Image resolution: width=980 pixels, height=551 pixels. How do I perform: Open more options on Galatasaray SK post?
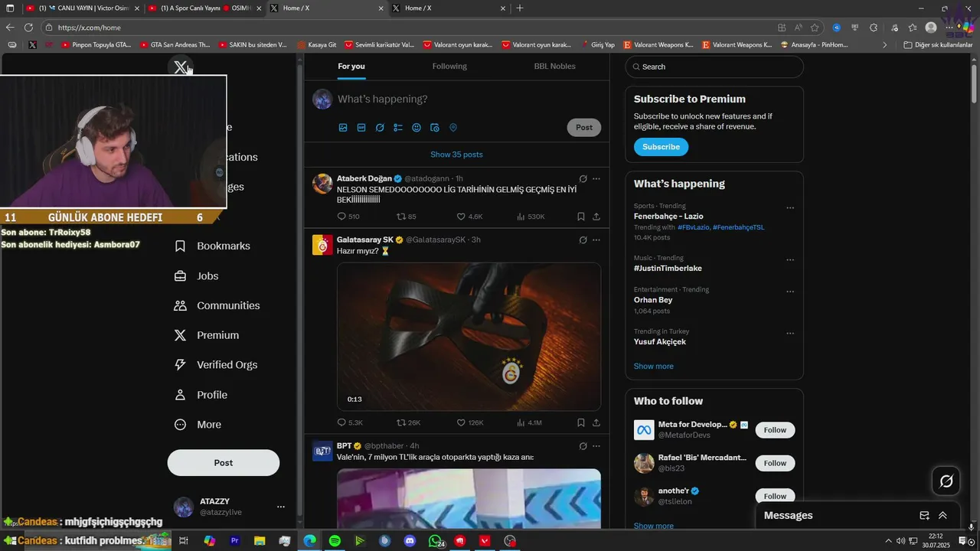point(596,240)
